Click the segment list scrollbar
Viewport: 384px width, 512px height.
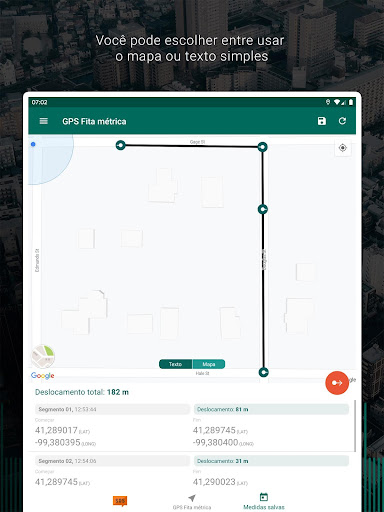[355, 426]
